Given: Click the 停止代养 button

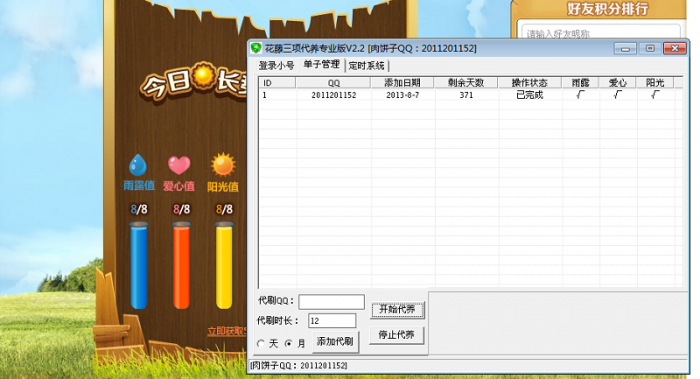Looking at the screenshot, I should (396, 335).
